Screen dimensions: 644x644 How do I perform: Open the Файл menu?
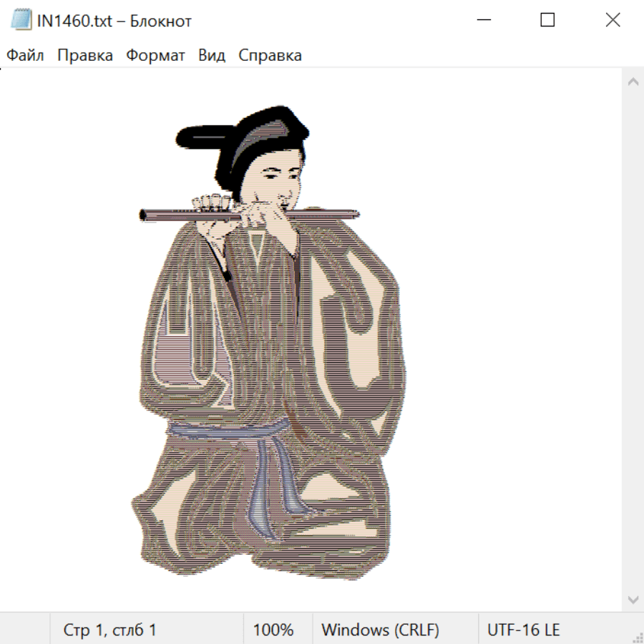click(x=25, y=56)
